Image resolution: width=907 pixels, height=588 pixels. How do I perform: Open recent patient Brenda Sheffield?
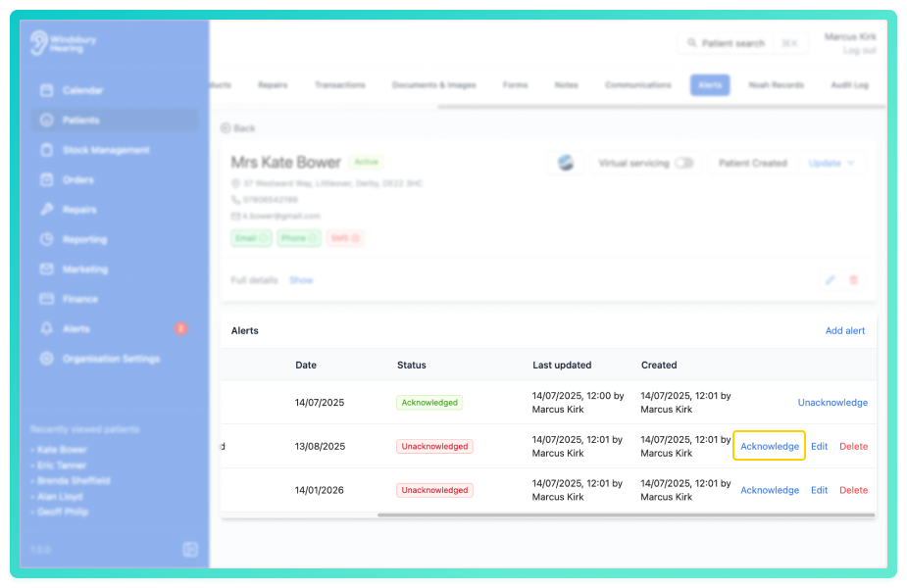pos(74,480)
